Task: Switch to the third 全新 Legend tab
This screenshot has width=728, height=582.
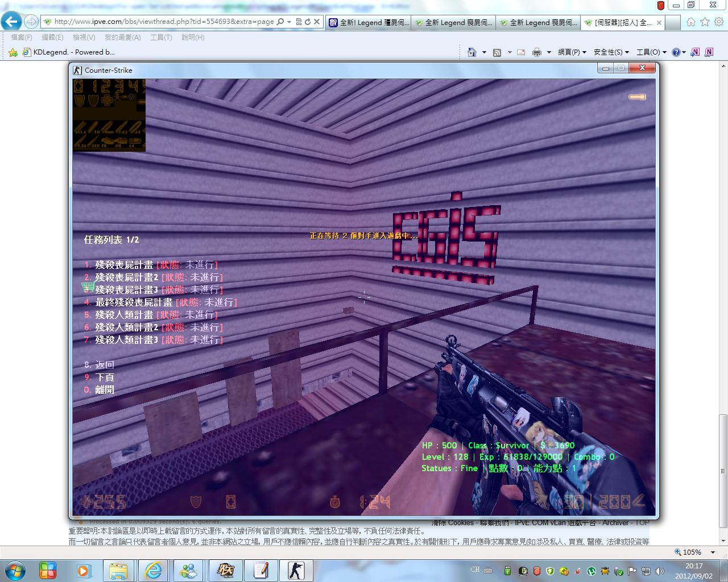Action: point(539,23)
